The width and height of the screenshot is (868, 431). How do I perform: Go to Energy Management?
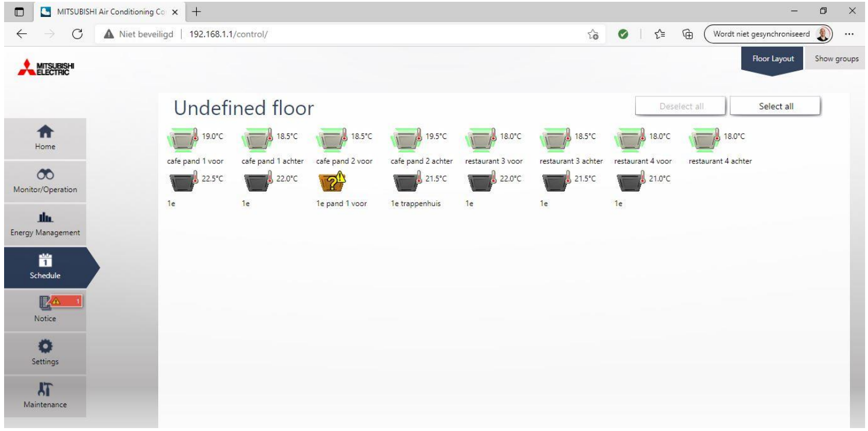point(45,225)
